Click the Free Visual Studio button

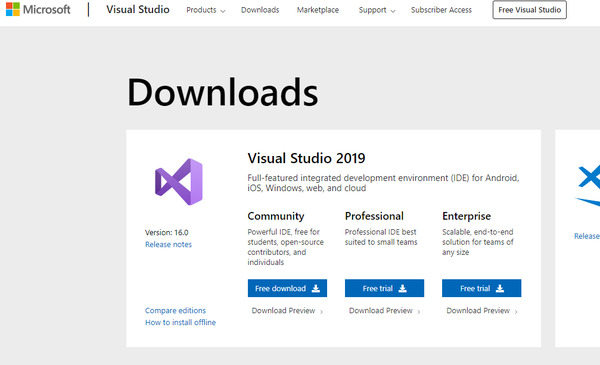tap(530, 10)
